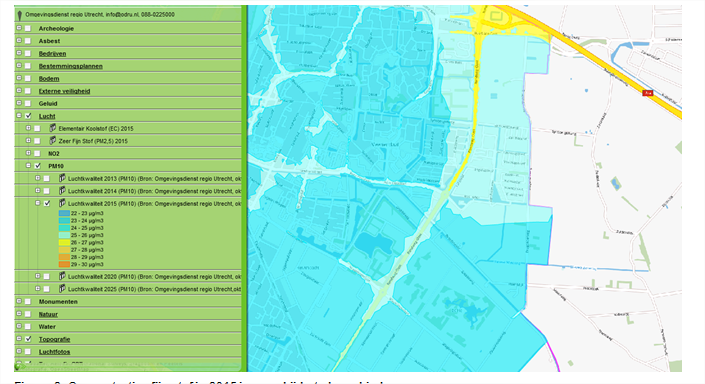Screen dimensions: 705x384
Task: Collapse the PM10 subgroup
Action: pyautogui.click(x=28, y=165)
